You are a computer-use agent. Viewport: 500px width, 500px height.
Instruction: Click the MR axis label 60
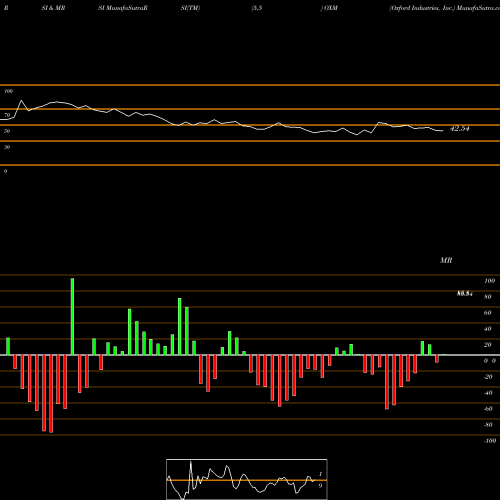pos(488,313)
